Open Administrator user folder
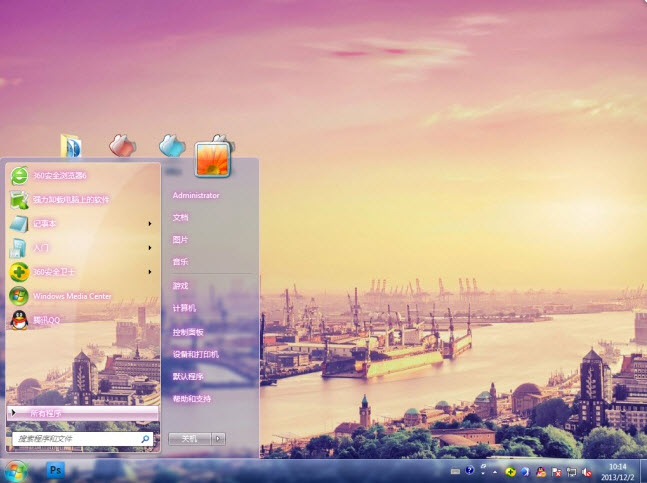Viewport: 647px width, 483px height. (196, 195)
